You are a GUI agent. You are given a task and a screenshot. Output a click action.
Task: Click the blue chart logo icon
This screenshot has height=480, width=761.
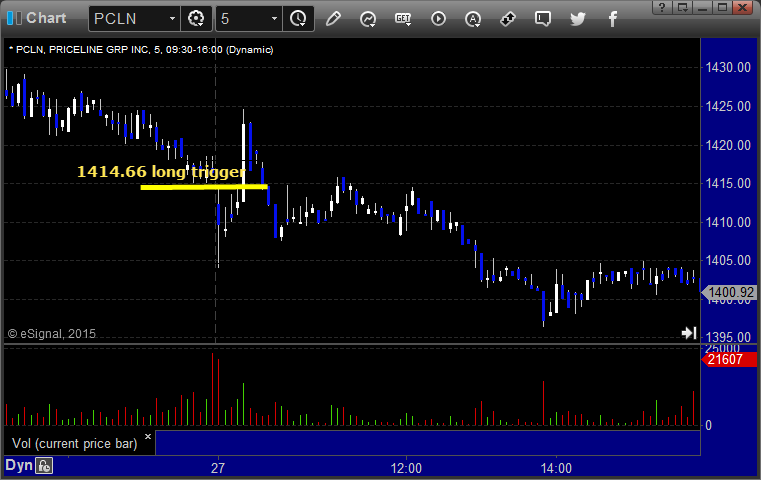(x=14, y=18)
